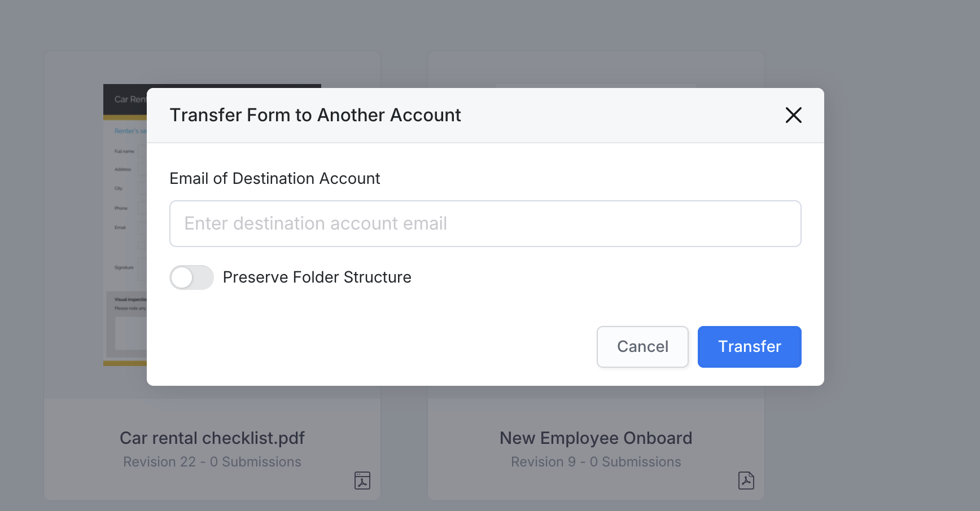Click the Email of Destination Account label

tap(275, 179)
